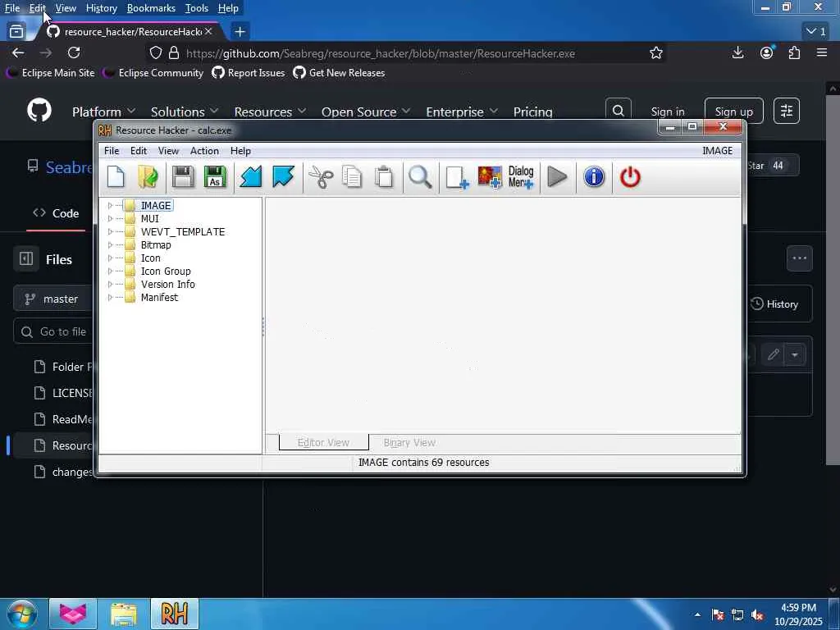The width and height of the screenshot is (840, 630).
Task: Click the Cut scissors icon
Action: [321, 177]
